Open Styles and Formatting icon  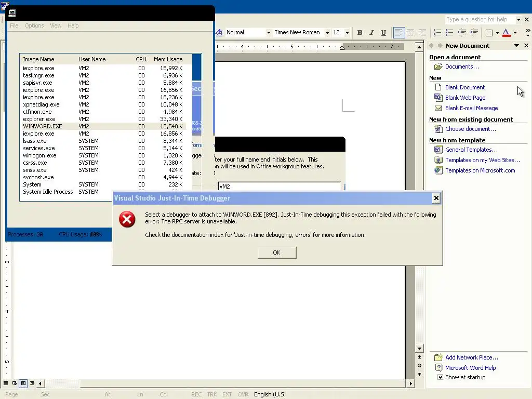coord(219,33)
